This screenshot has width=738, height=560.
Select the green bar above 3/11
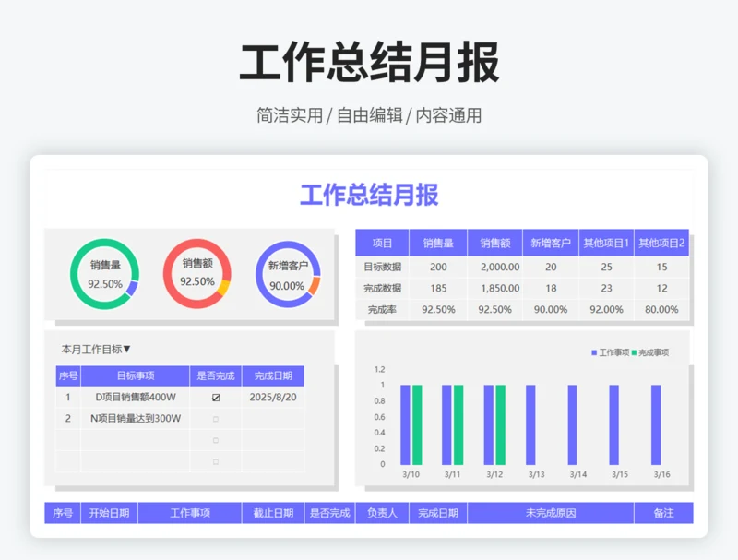458,424
